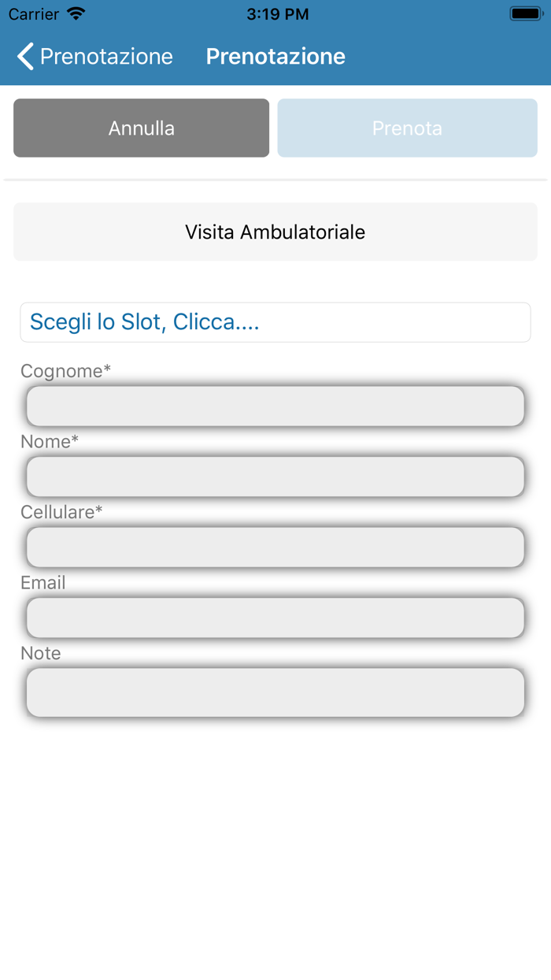Click inside the Email input field
The height and width of the screenshot is (980, 551).
click(275, 617)
